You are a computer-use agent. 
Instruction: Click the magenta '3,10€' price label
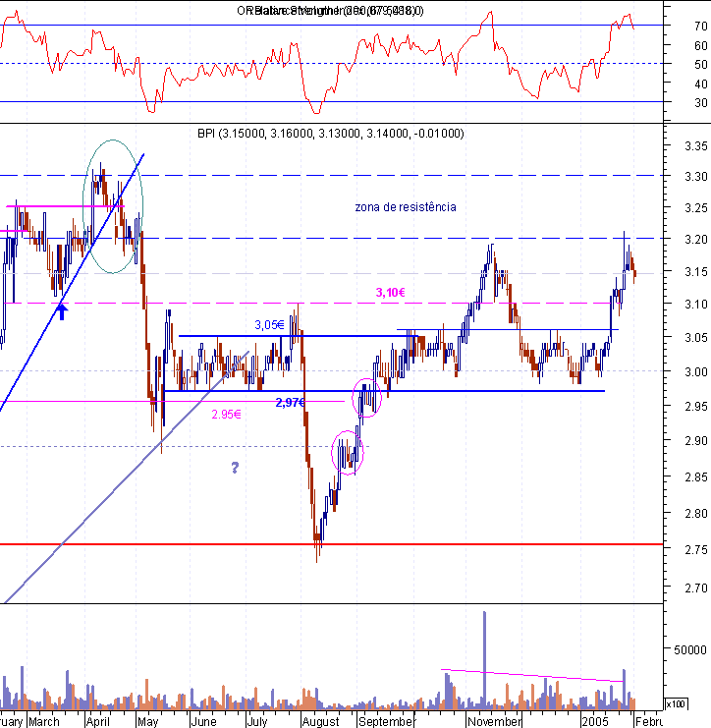(390, 293)
